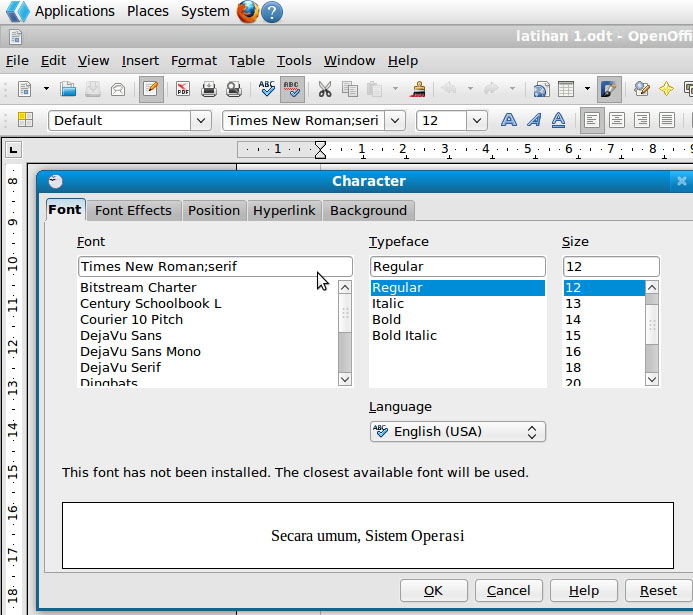Toggle Show Draw Functions icon
The height and width of the screenshot is (615, 693).
[x=609, y=89]
